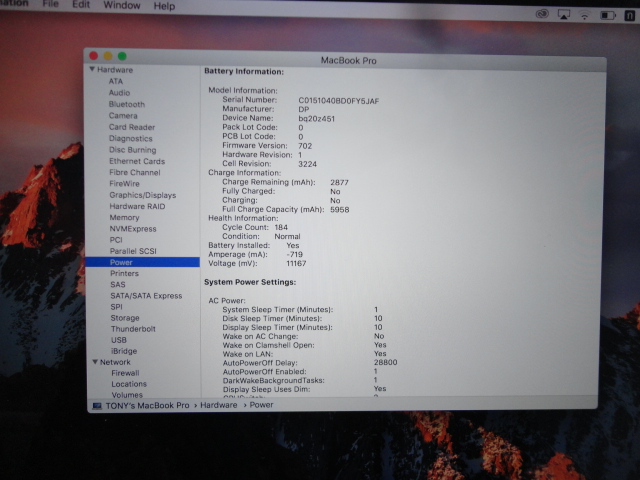Click Hardware in the path bar
The width and height of the screenshot is (640, 480).
219,405
